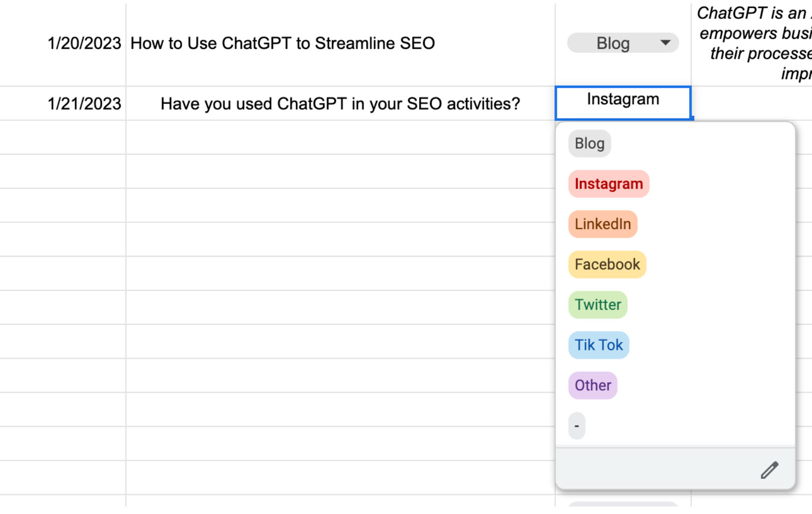Select the dash placeholder option
Viewport: 812px width, 514px height.
point(577,425)
